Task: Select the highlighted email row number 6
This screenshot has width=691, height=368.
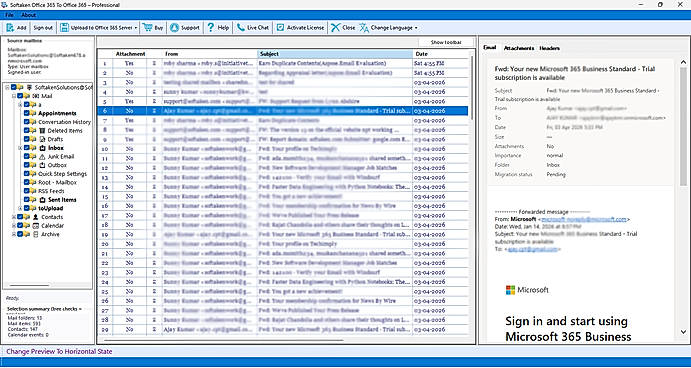Action: click(282, 111)
